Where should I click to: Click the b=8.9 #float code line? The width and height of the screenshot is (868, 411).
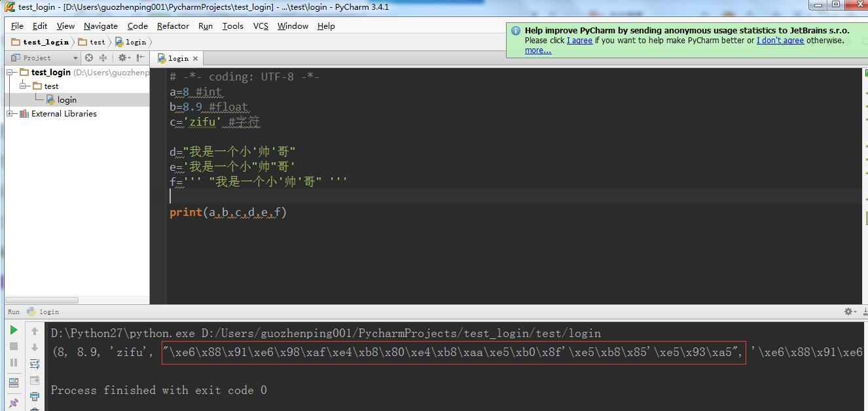[x=209, y=107]
